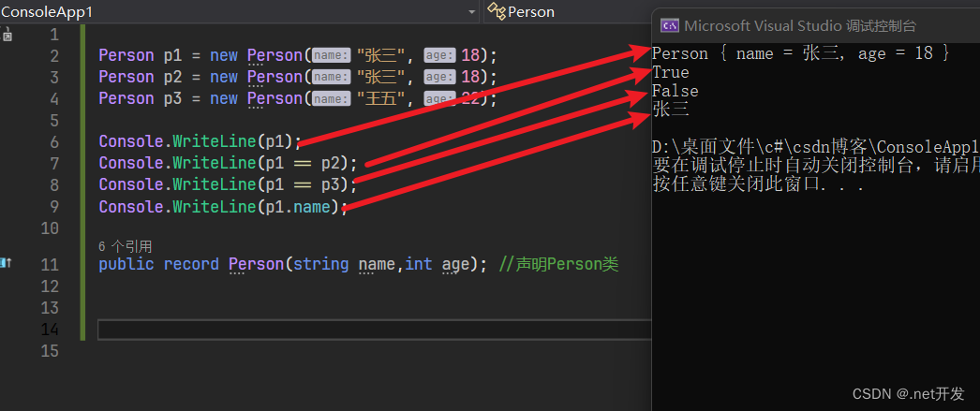Click console output 'Person { name = 张三, age = 18 }'
The image size is (980, 411).
point(801,53)
